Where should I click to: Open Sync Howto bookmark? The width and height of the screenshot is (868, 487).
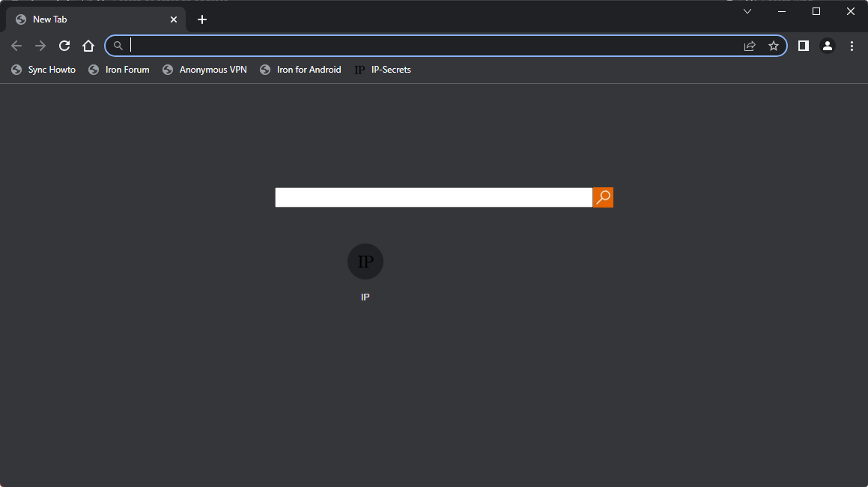(x=44, y=70)
